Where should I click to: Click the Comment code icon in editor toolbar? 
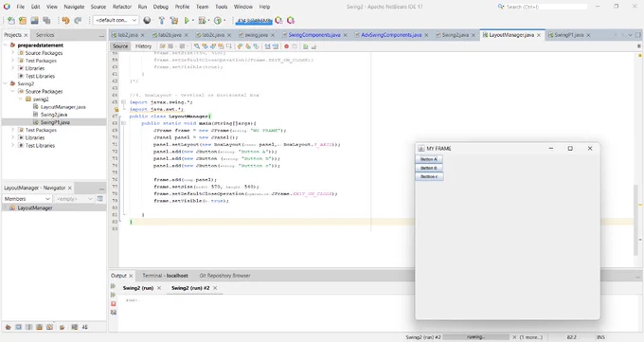(306, 46)
